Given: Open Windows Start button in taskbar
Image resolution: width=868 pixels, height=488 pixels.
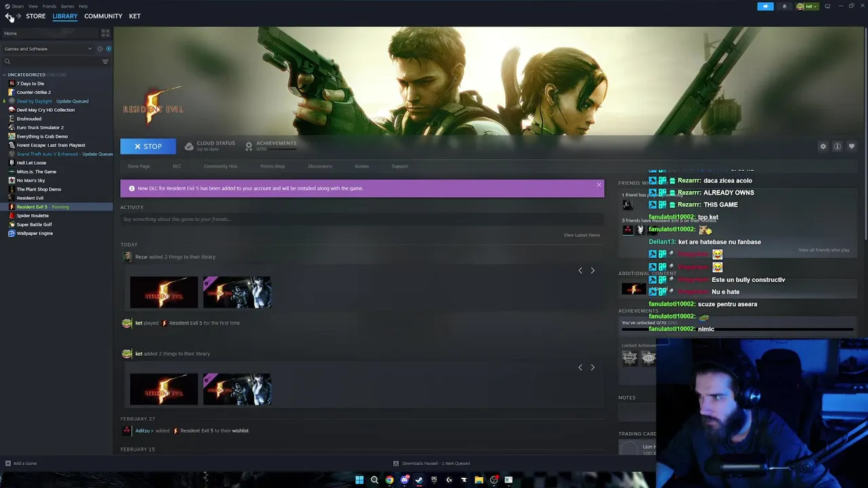Looking at the screenshot, I should [x=359, y=480].
